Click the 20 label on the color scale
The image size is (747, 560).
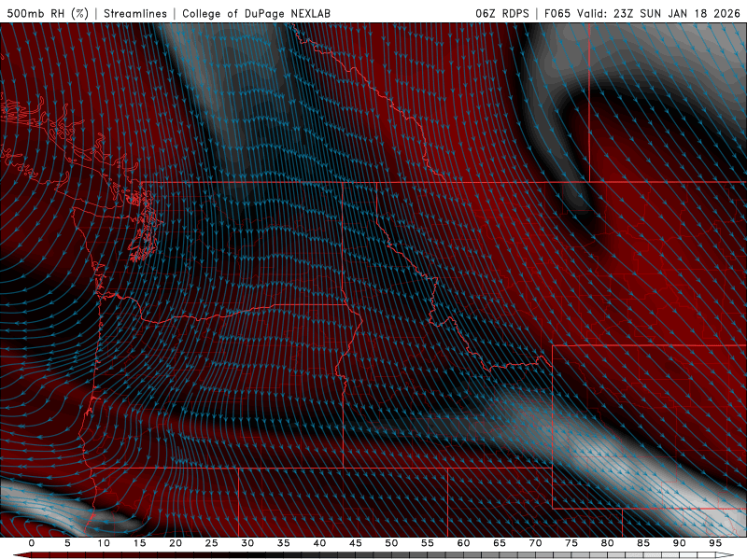point(176,543)
